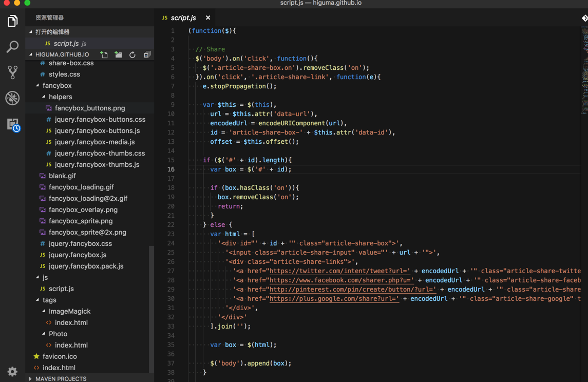Click the New File icon in explorer
588x382 pixels.
click(104, 54)
